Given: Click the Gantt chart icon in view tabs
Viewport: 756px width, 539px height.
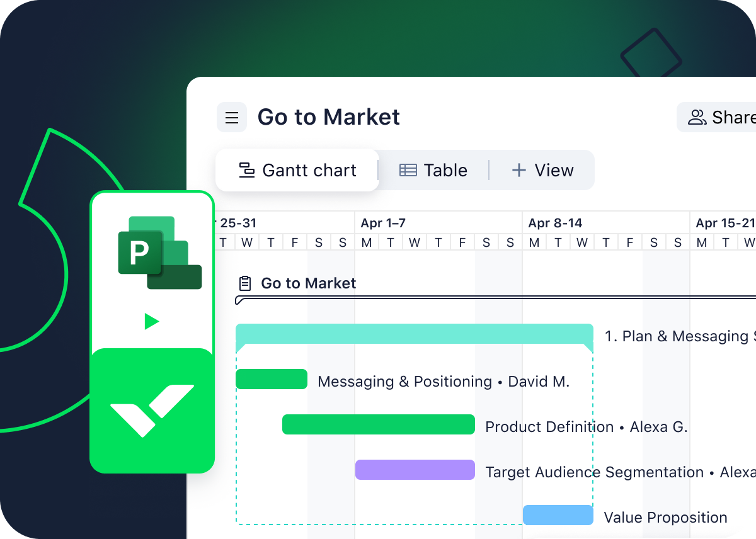Looking at the screenshot, I should pos(247,170).
